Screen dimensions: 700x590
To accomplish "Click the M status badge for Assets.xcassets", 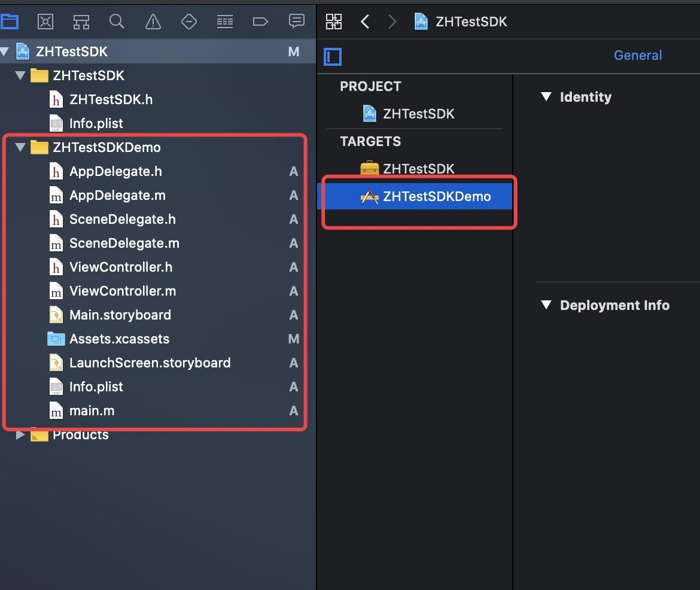I will coord(293,339).
